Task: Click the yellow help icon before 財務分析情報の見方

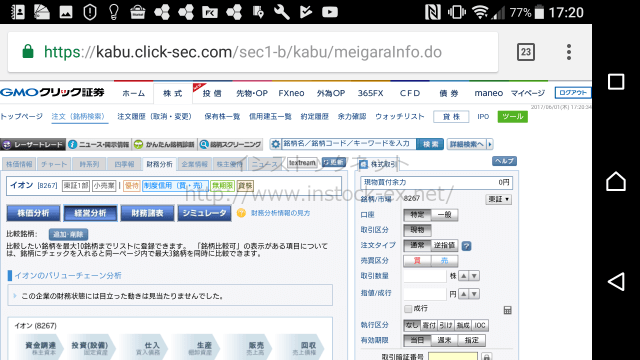Action: [241, 213]
